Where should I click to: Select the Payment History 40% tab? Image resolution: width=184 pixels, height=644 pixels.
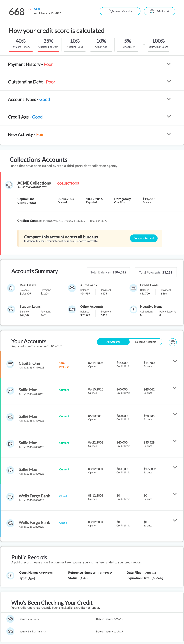pyautogui.click(x=21, y=43)
